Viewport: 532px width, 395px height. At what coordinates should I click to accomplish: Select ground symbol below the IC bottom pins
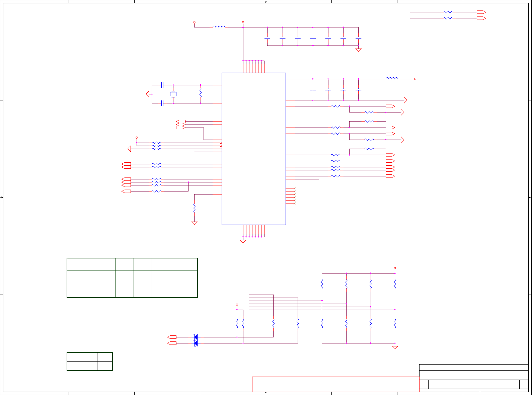coord(243,241)
